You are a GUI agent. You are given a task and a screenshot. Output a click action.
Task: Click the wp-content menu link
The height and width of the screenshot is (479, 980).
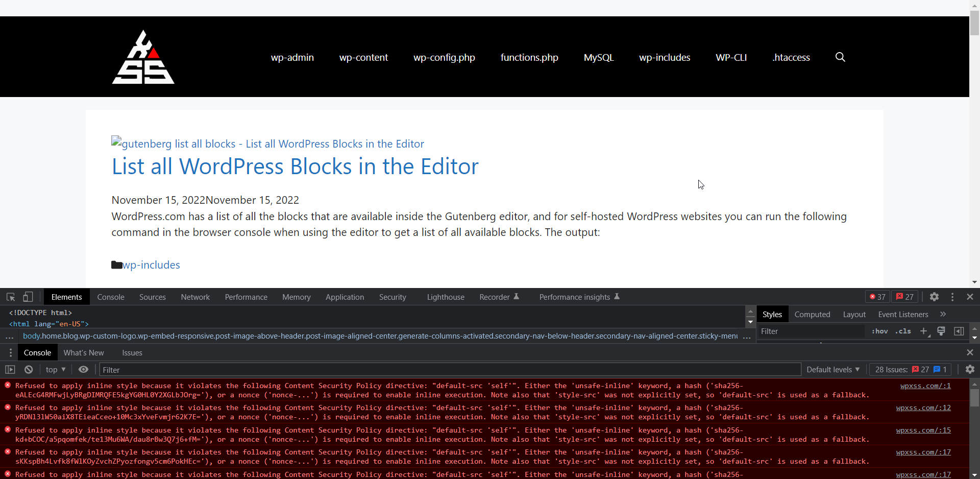pos(363,57)
